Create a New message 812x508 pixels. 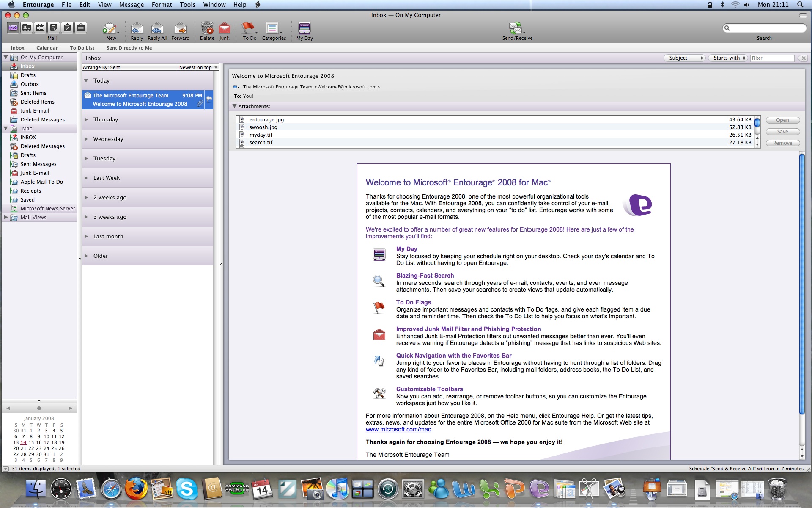click(111, 31)
